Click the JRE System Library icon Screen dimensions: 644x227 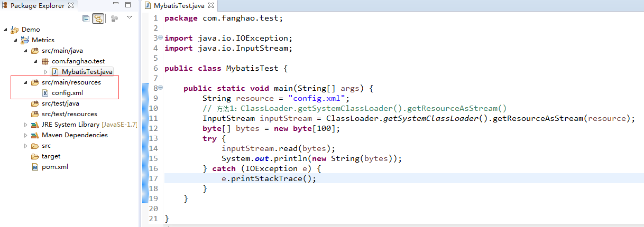click(35, 125)
